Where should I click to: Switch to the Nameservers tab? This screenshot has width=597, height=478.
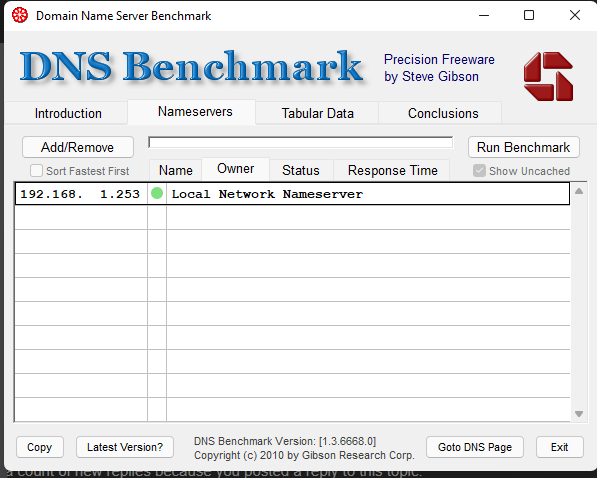point(195,112)
